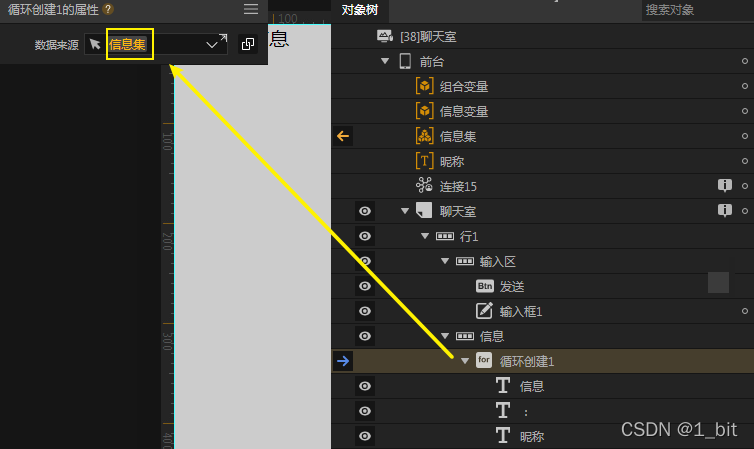Image resolution: width=754 pixels, height=449 pixels.
Task: Click the orange left arrow beside 信息集
Action: tap(343, 136)
